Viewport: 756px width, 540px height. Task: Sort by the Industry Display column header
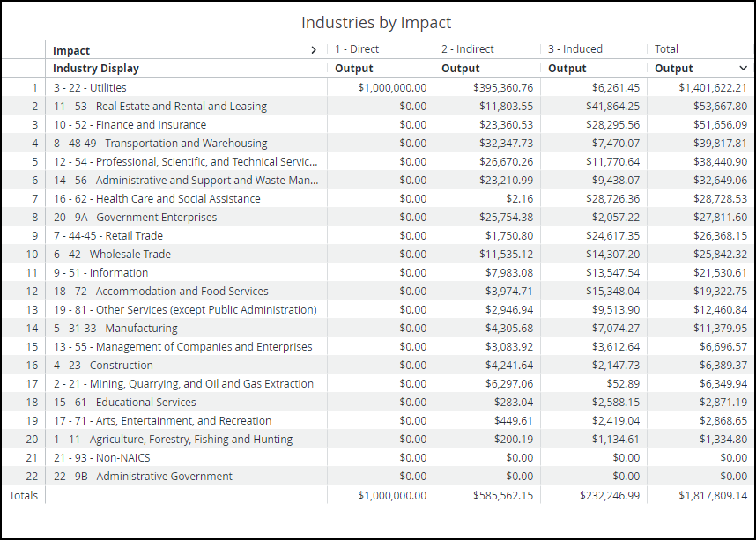95,68
